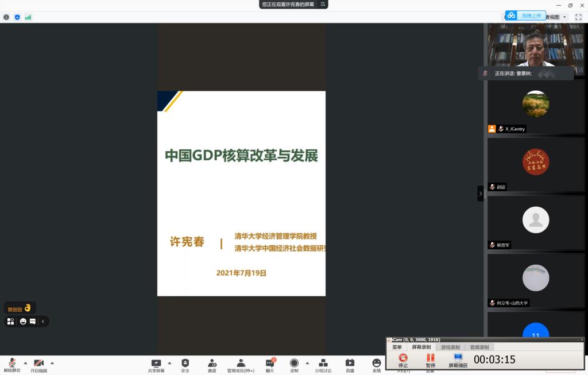
Task: Collapse the floating toolbar with the arrow
Action: point(42,322)
